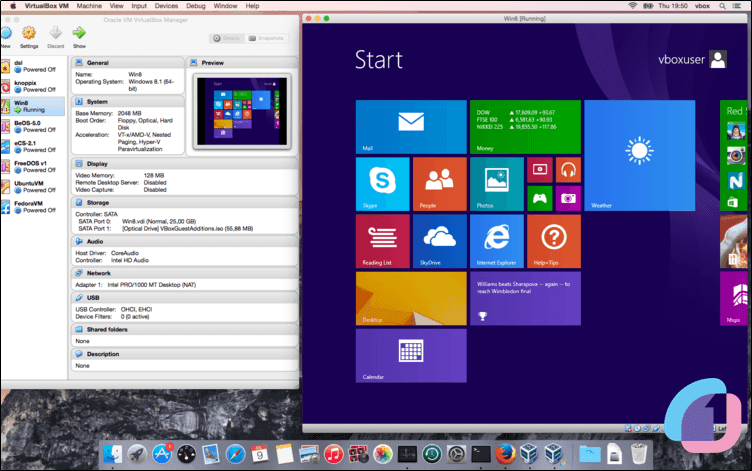
Task: Switch to the Snapshots view button
Action: tap(266, 38)
